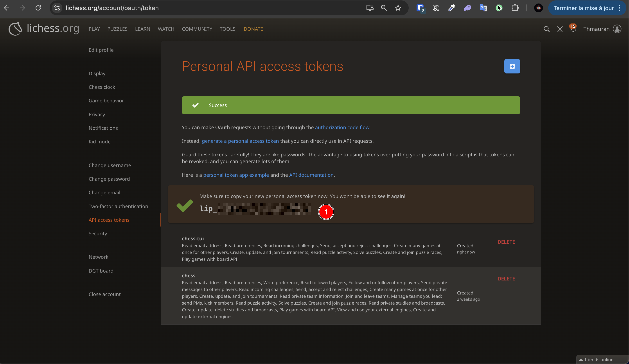Viewport: 629px width, 364px height.
Task: Open the Chrome extensions puzzle icon
Action: coord(515,8)
